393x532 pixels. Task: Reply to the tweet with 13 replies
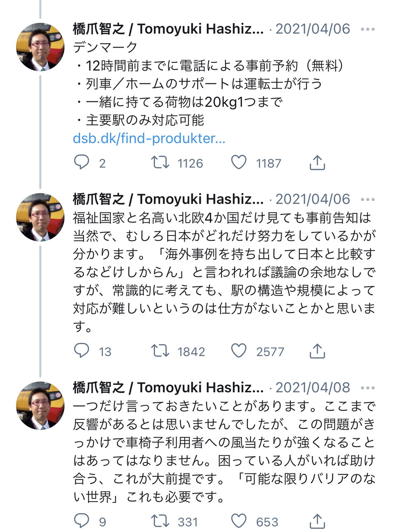pos(82,351)
